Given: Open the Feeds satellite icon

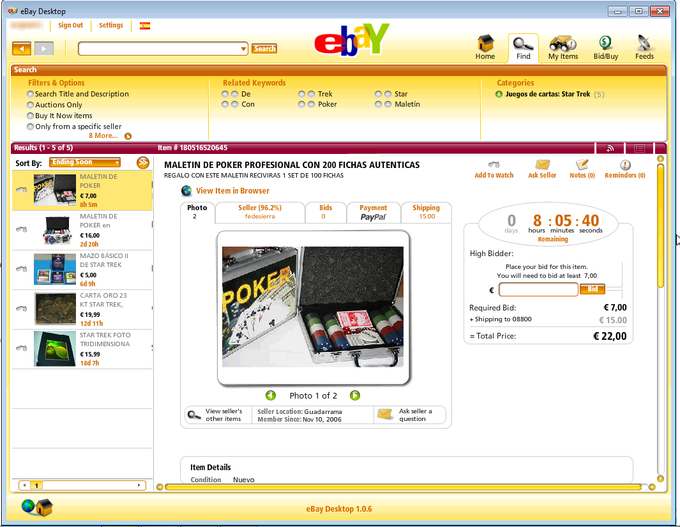Looking at the screenshot, I should point(644,47).
